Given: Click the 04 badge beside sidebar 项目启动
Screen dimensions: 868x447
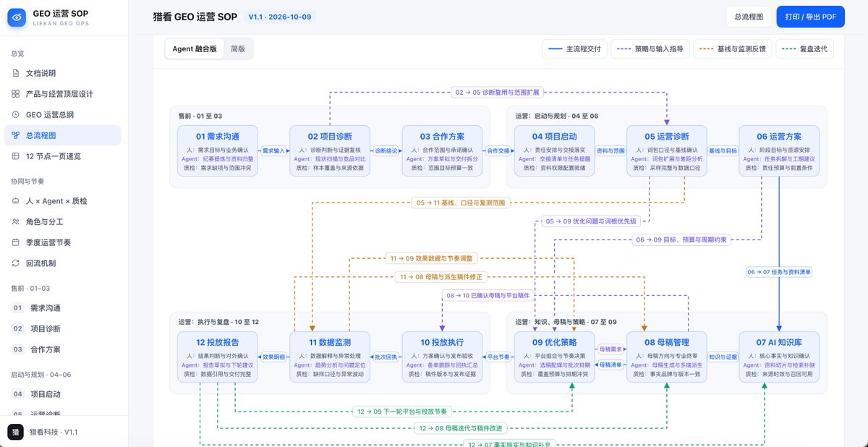Looking at the screenshot, I should (18, 394).
